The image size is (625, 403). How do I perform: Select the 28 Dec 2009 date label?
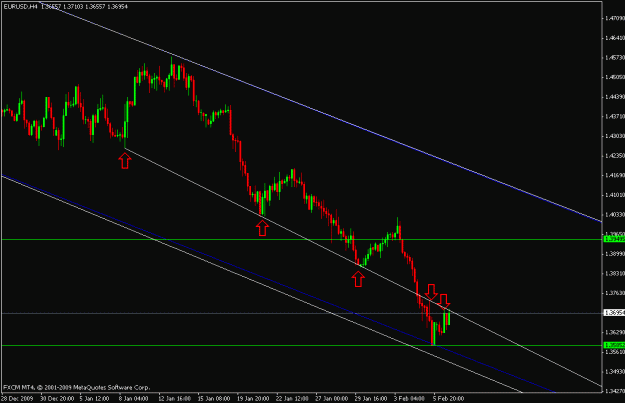tap(17, 398)
